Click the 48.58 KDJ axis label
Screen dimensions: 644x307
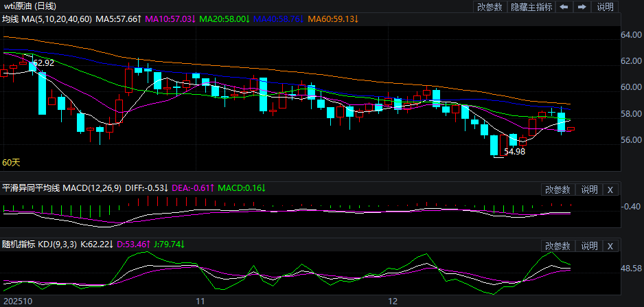pos(631,269)
